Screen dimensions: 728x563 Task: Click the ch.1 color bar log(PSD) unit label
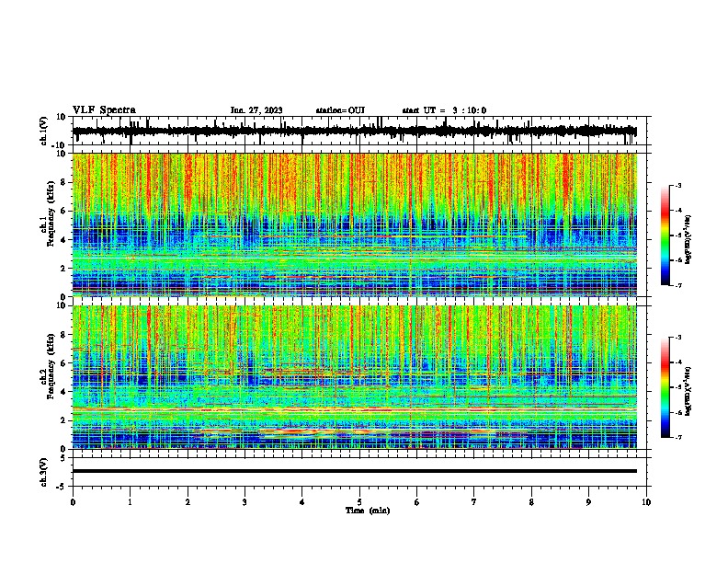688,239
